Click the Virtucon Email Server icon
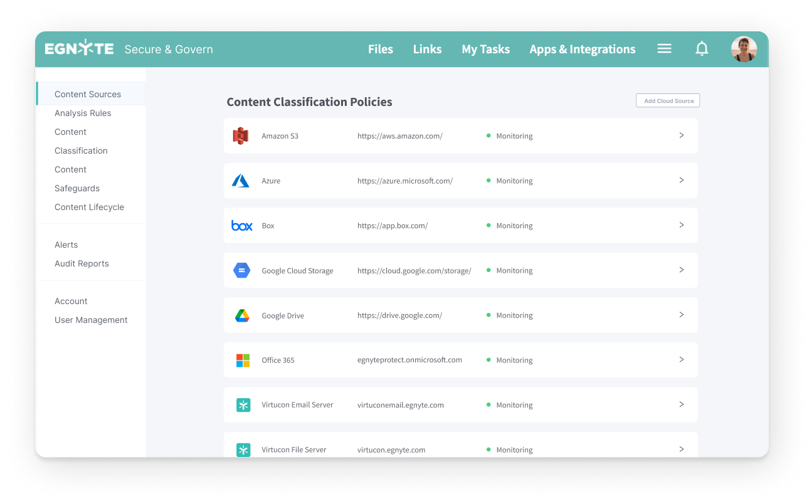 pos(243,405)
